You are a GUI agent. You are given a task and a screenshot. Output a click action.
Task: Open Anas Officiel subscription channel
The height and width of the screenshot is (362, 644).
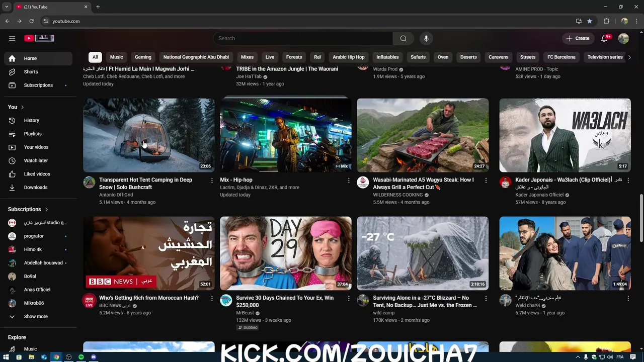pos(38,290)
